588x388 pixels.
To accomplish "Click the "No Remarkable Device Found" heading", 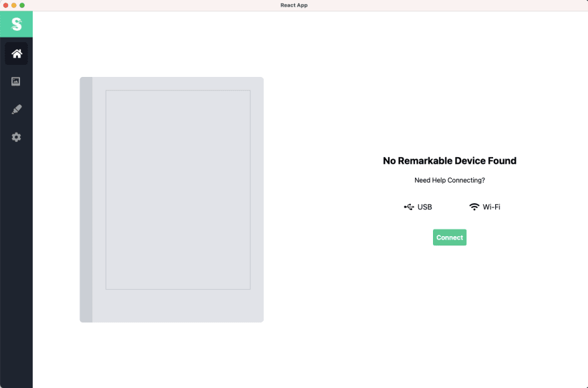I will pos(450,161).
